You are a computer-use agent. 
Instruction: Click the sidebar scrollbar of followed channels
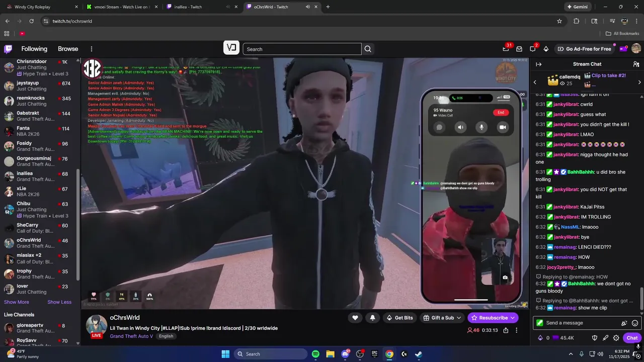click(x=78, y=224)
